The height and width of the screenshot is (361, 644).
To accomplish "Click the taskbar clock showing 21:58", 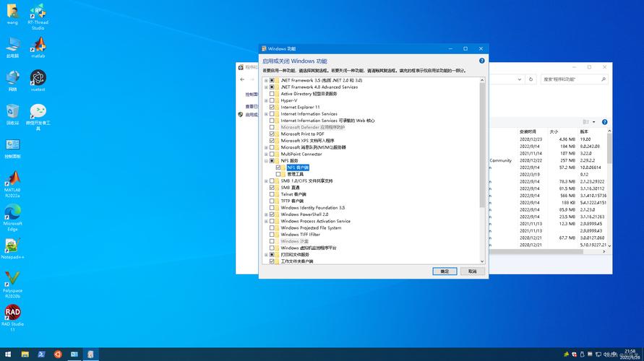I will (630, 354).
